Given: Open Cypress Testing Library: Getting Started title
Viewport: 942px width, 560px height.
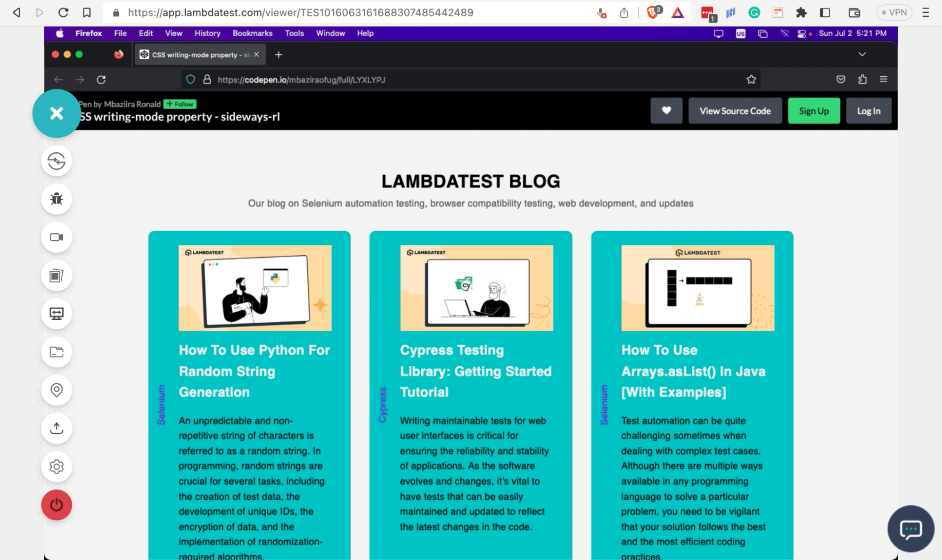Looking at the screenshot, I should [476, 371].
